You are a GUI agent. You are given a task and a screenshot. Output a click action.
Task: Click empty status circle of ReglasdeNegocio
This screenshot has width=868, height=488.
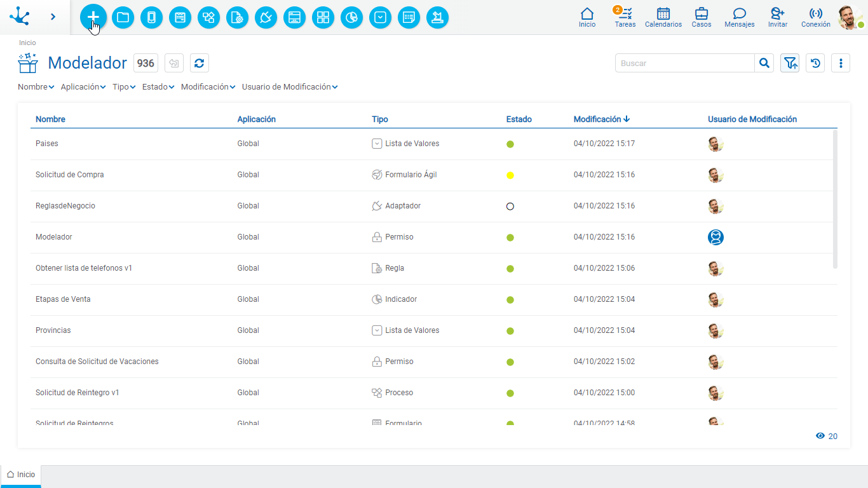pyautogui.click(x=510, y=207)
